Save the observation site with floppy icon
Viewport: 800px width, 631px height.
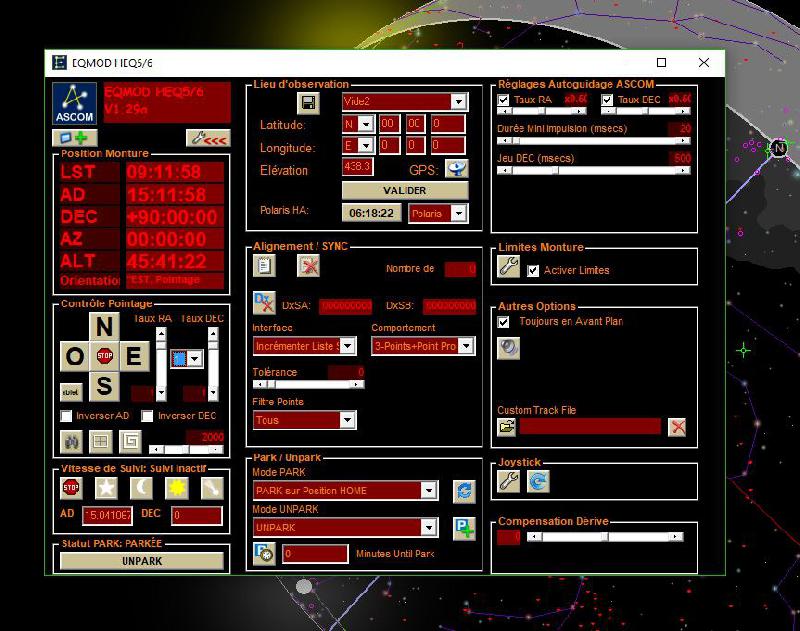tap(308, 103)
